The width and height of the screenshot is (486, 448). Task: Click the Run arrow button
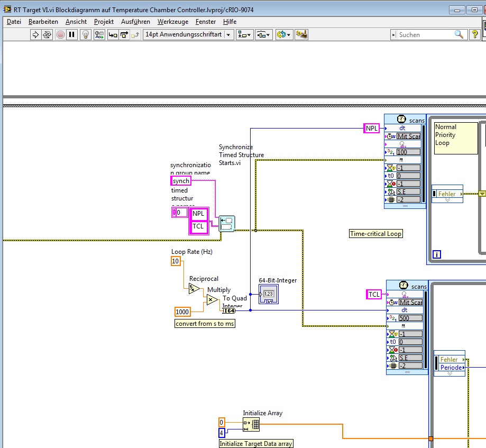36,34
